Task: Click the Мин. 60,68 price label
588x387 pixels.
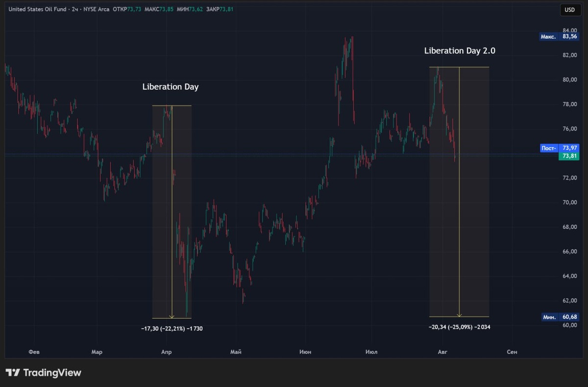Action: tap(560, 317)
